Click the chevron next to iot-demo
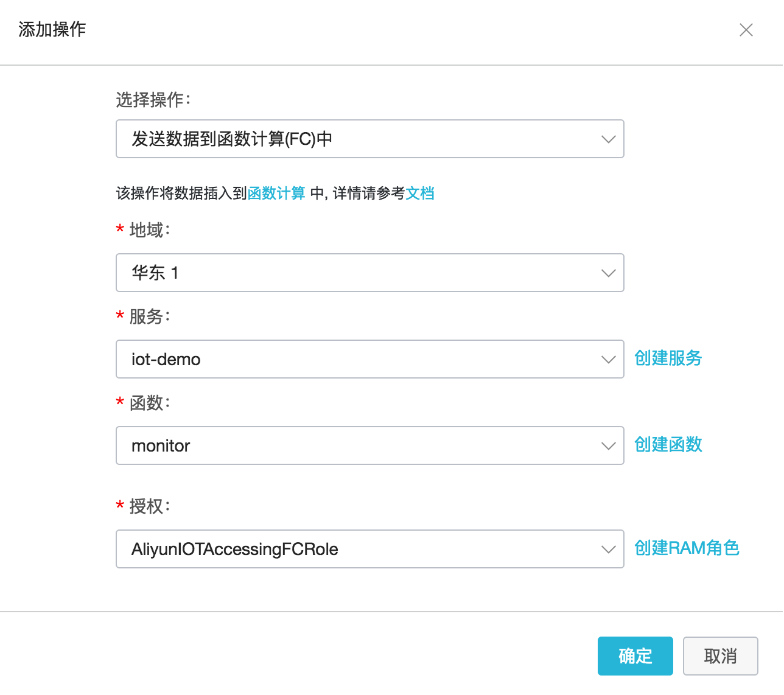Image resolution: width=784 pixels, height=695 pixels. pos(608,359)
